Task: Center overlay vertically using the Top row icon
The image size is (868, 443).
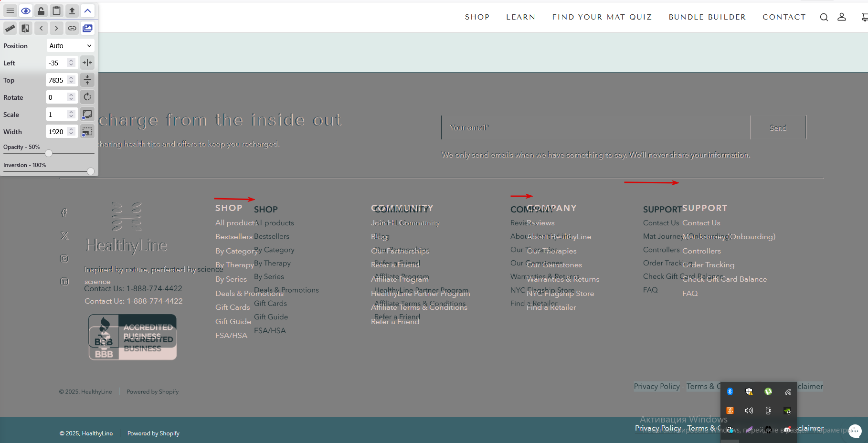Action: point(87,80)
